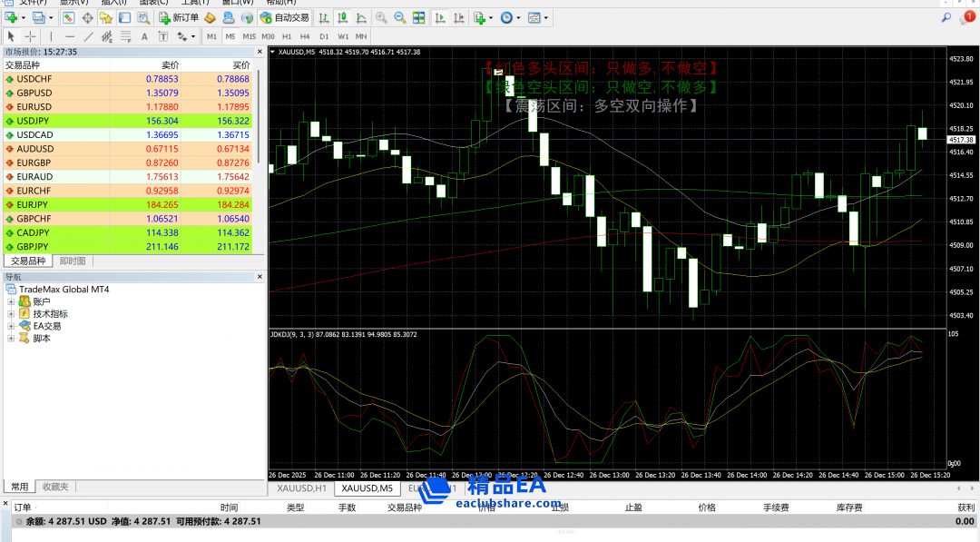
Task: Expand the 账户 tree node
Action: coord(12,301)
